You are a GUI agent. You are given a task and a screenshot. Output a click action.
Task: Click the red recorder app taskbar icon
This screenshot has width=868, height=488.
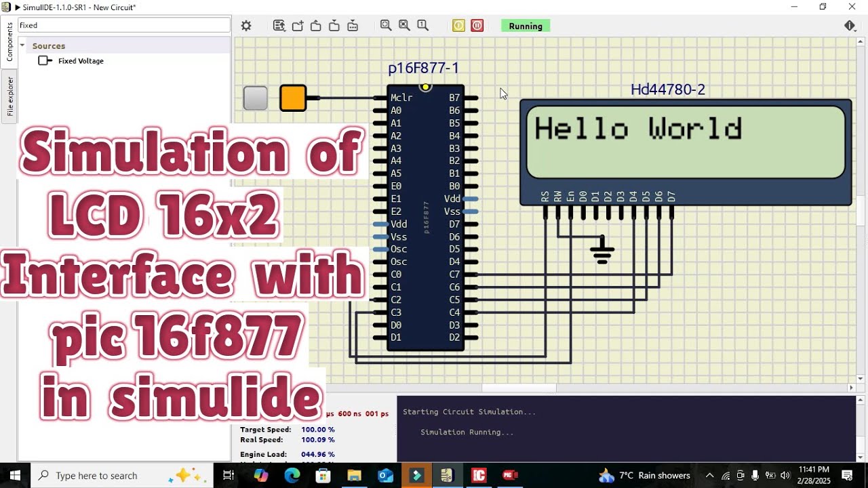coord(510,475)
